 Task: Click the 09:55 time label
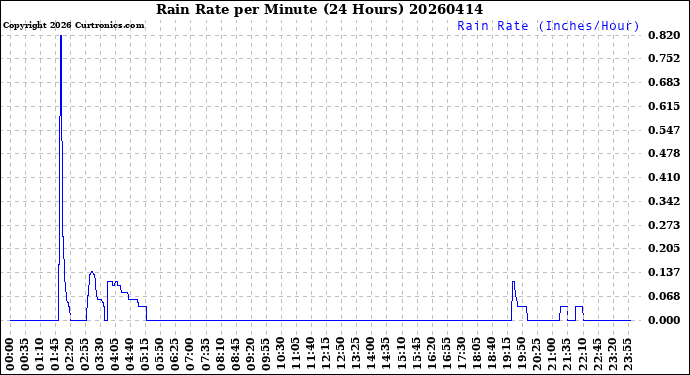tap(266, 355)
